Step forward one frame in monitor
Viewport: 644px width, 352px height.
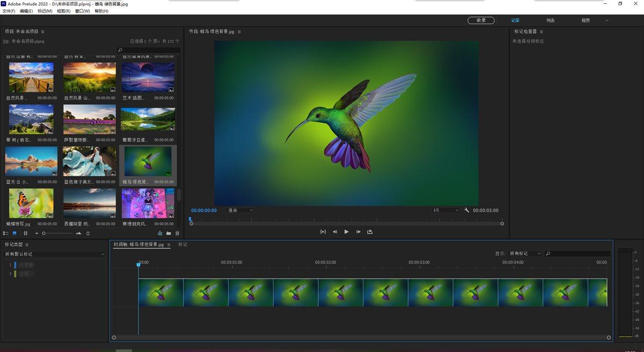(358, 232)
